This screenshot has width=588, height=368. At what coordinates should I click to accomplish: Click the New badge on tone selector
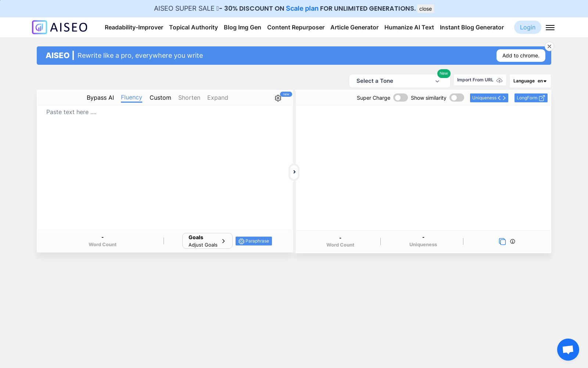click(x=444, y=73)
